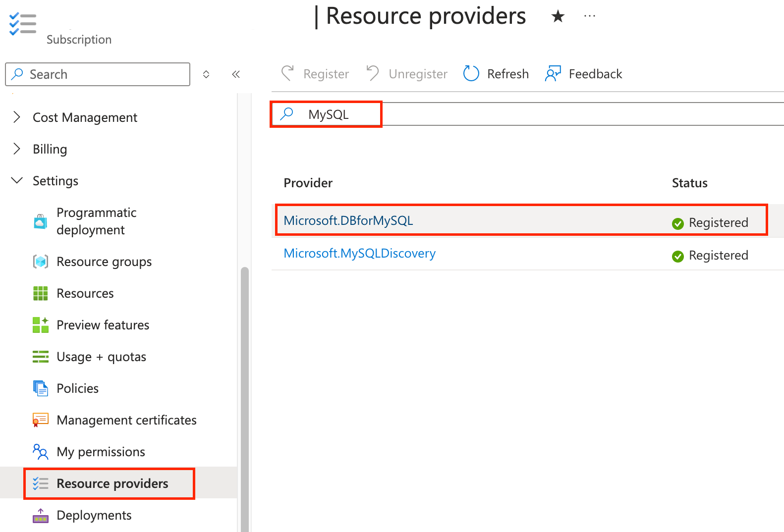The image size is (784, 532).
Task: Favorite the page with the star icon
Action: (558, 16)
